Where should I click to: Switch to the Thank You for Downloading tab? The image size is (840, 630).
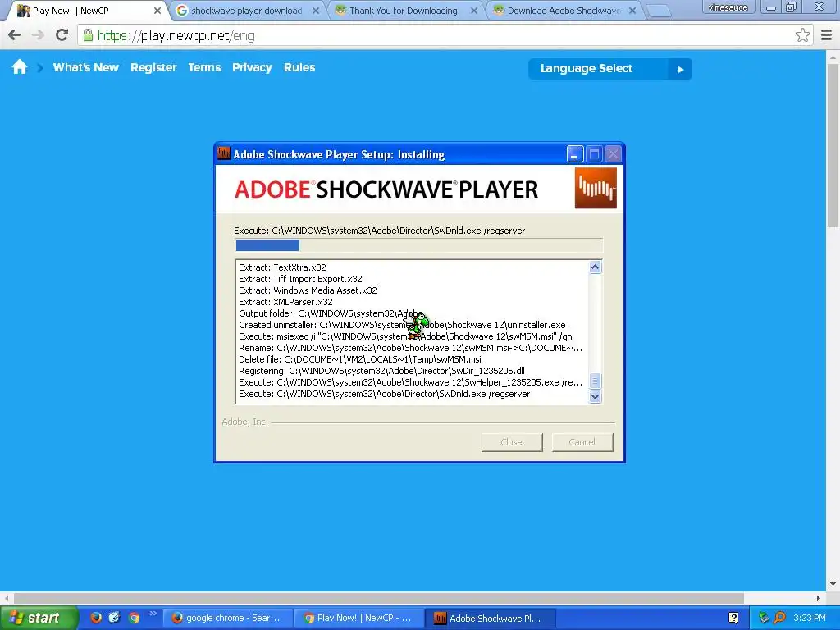(404, 11)
